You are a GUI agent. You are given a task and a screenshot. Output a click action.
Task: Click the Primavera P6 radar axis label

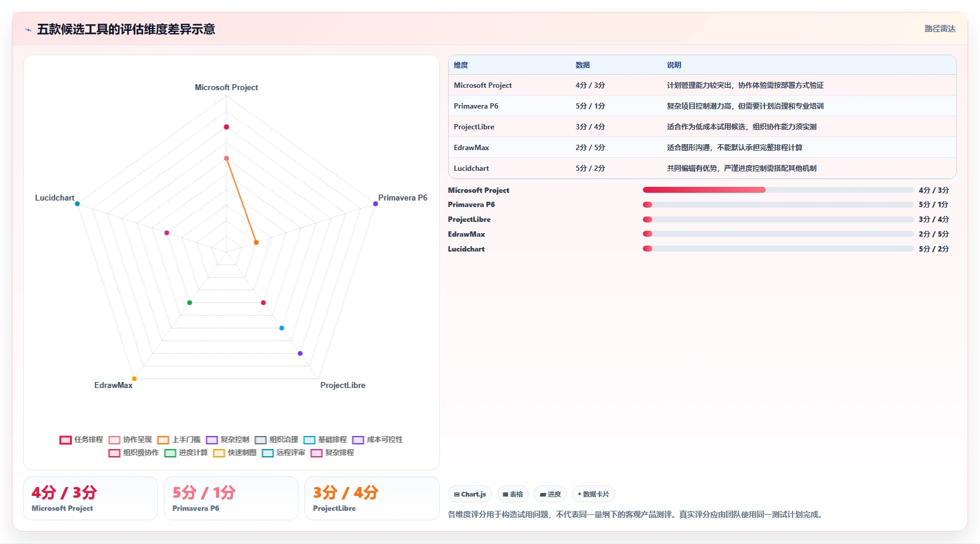pyautogui.click(x=402, y=198)
